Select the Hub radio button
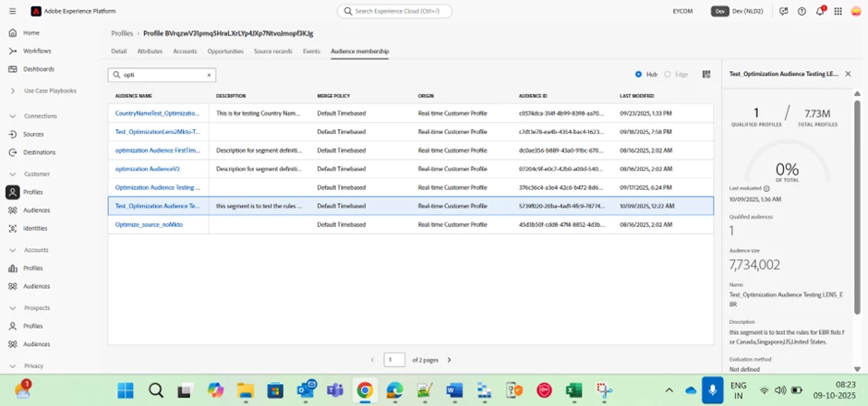The width and height of the screenshot is (868, 406). [x=638, y=74]
